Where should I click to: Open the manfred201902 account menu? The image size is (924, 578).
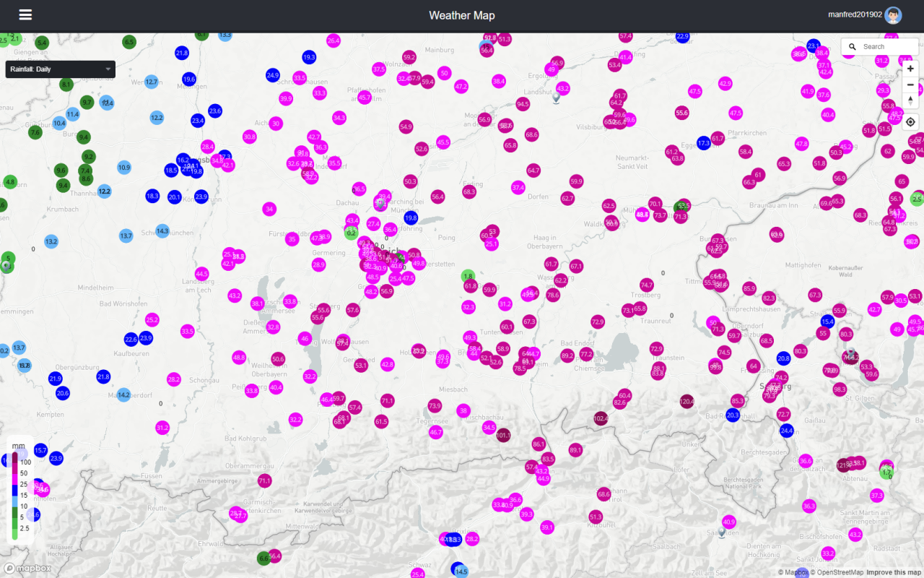[855, 15]
